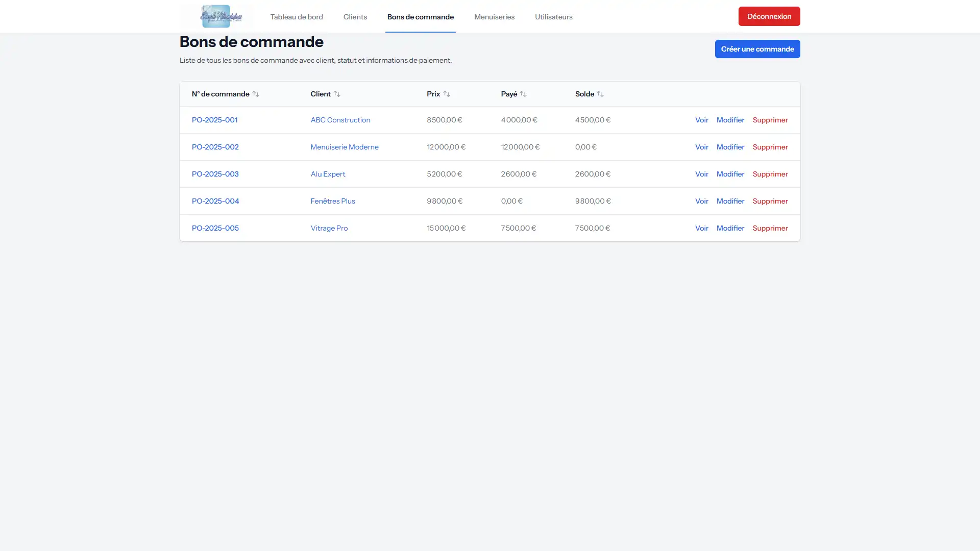Click Modifier for order PO-2025-002

[x=730, y=147]
